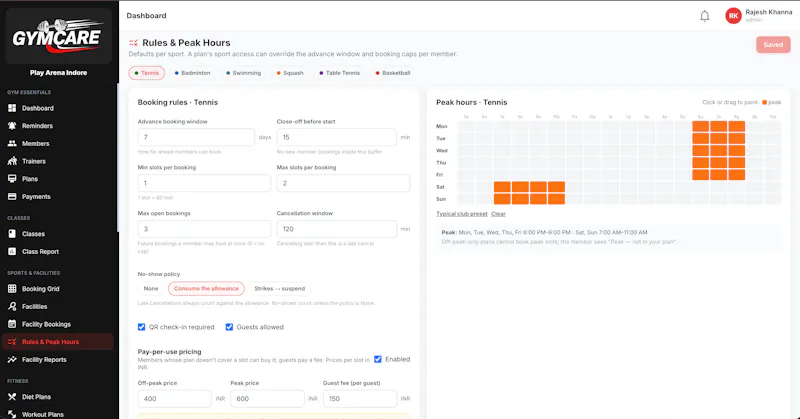Click the Members people icon
800x419 pixels.
12,143
